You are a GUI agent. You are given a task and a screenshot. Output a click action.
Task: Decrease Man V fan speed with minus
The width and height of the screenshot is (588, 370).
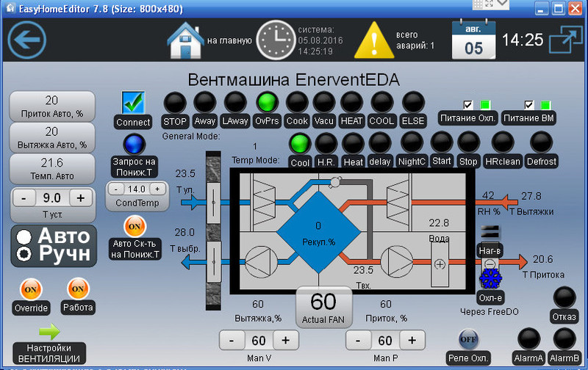point(232,341)
